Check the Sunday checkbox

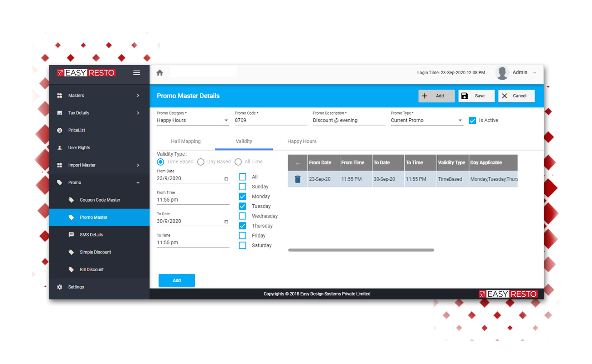pos(243,187)
